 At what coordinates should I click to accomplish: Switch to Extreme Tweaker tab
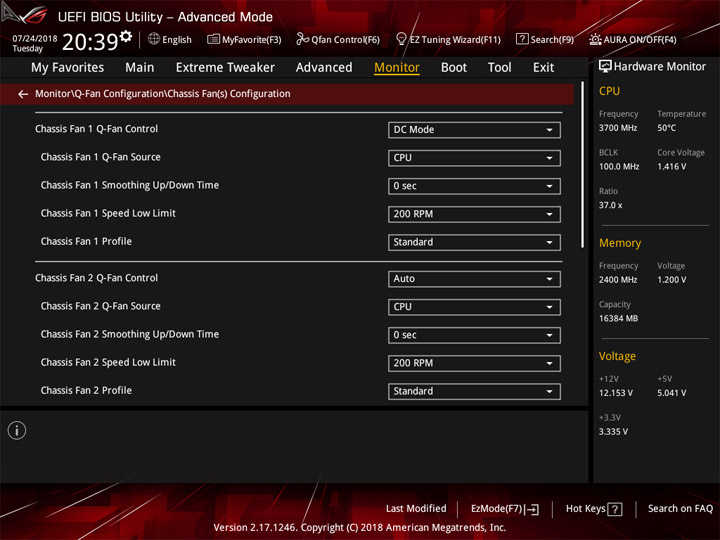225,68
